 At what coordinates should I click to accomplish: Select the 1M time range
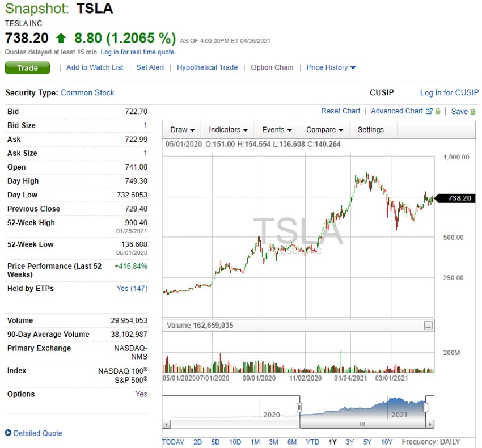tap(255, 442)
